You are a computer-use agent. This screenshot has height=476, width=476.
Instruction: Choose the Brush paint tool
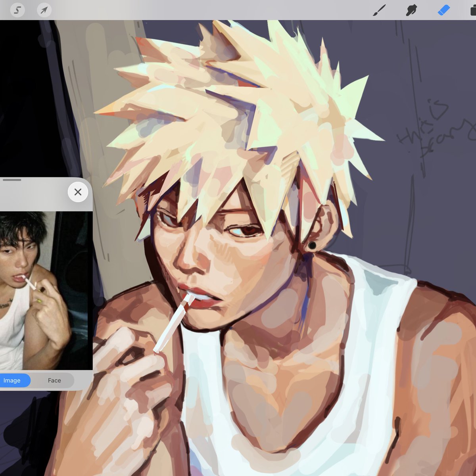coord(379,10)
